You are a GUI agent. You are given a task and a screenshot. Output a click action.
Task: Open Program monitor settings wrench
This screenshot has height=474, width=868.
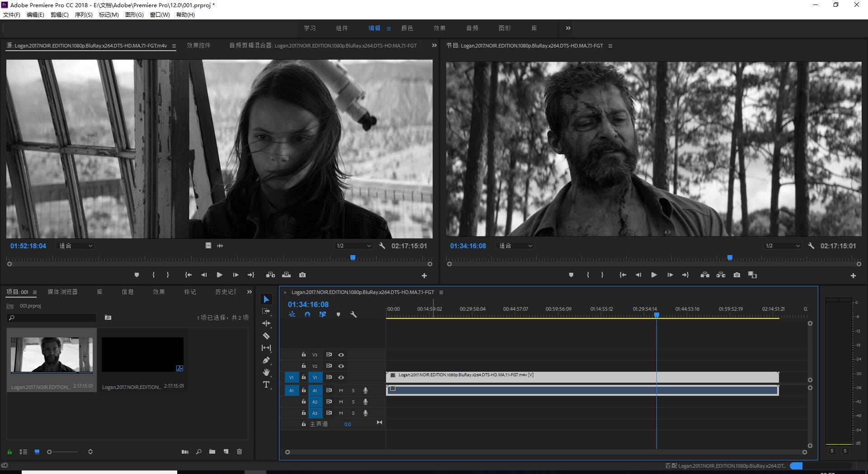(811, 246)
